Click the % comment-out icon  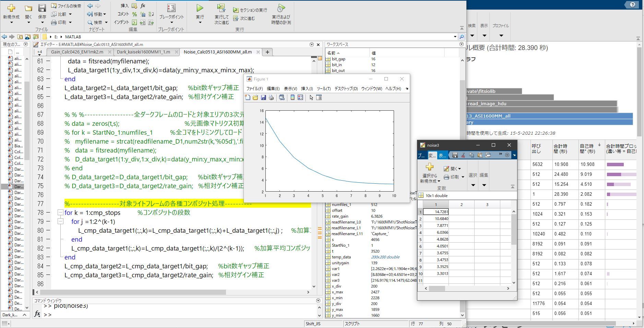134,14
